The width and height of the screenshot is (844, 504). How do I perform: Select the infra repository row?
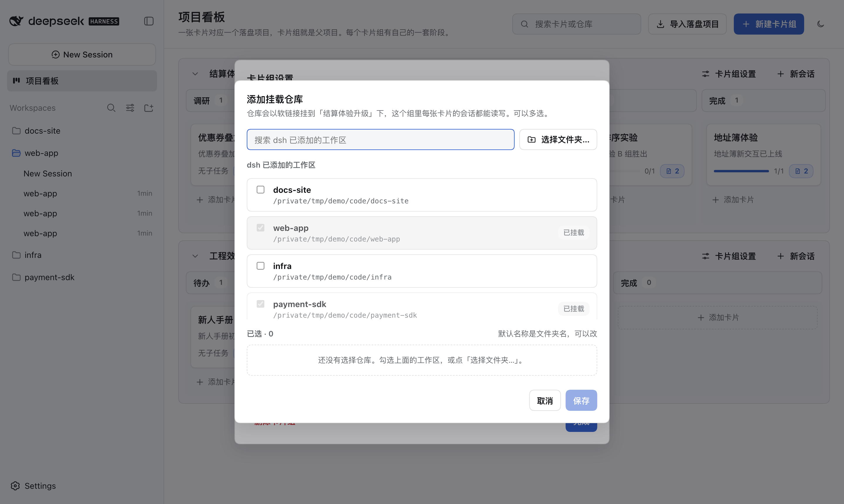422,271
